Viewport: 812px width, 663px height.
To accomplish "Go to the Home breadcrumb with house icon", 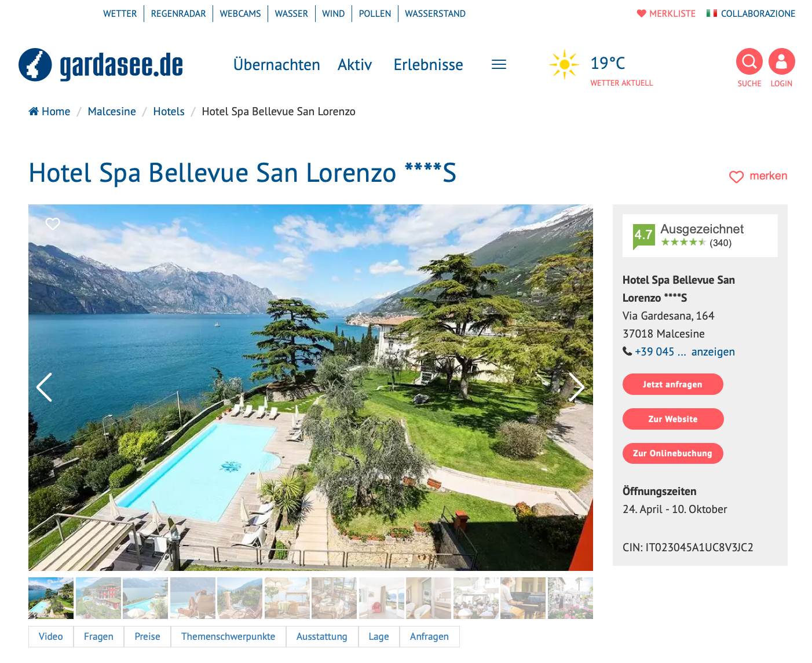I will [49, 111].
